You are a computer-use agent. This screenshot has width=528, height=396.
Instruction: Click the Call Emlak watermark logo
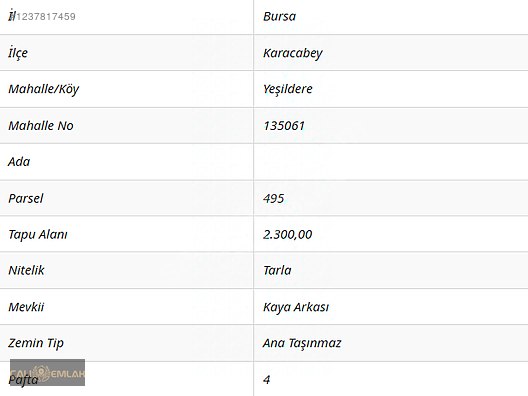pyautogui.click(x=47, y=372)
